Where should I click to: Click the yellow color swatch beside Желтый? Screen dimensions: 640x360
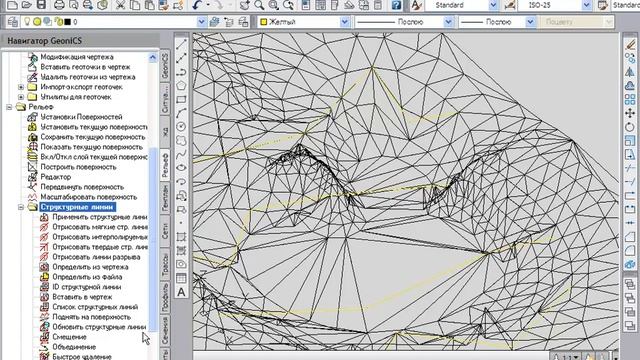point(264,22)
